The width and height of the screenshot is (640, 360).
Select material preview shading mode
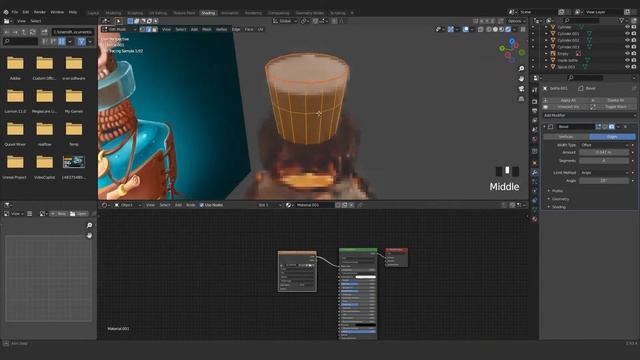(502, 29)
